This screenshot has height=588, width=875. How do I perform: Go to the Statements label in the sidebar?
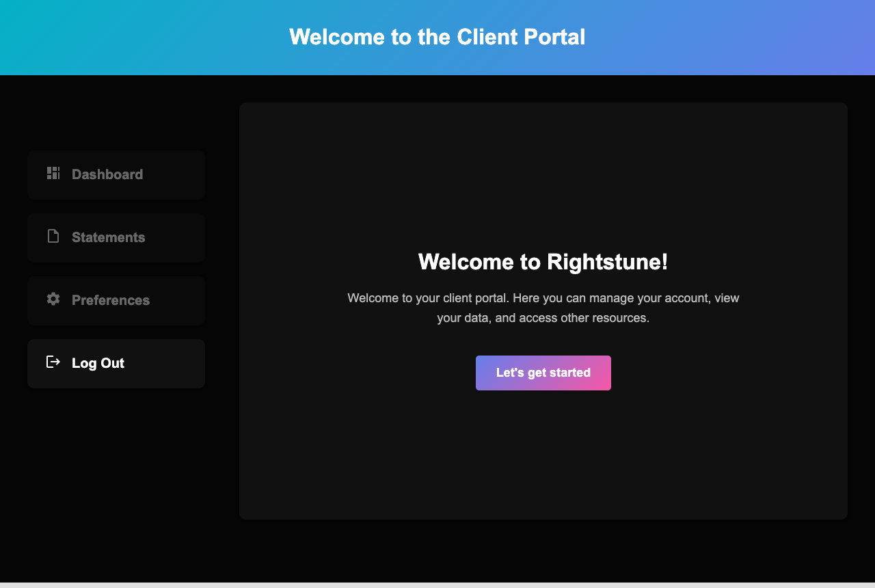click(x=108, y=237)
